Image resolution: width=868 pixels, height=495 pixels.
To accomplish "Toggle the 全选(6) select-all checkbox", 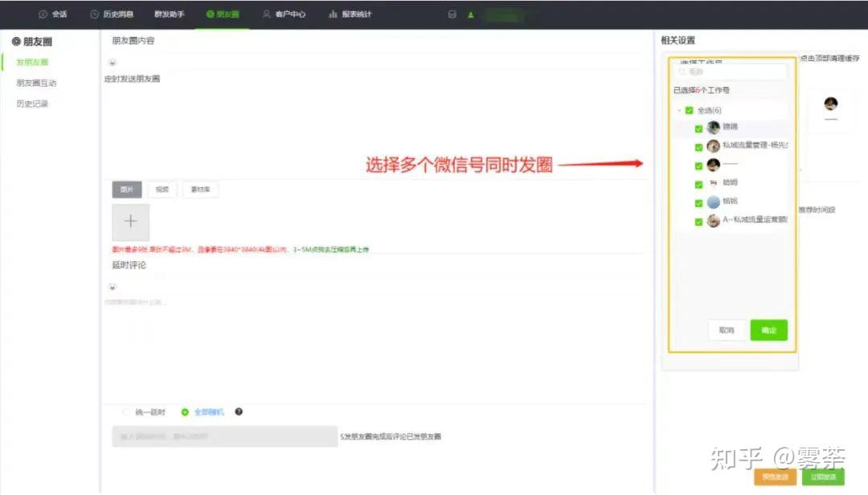I will 690,110.
